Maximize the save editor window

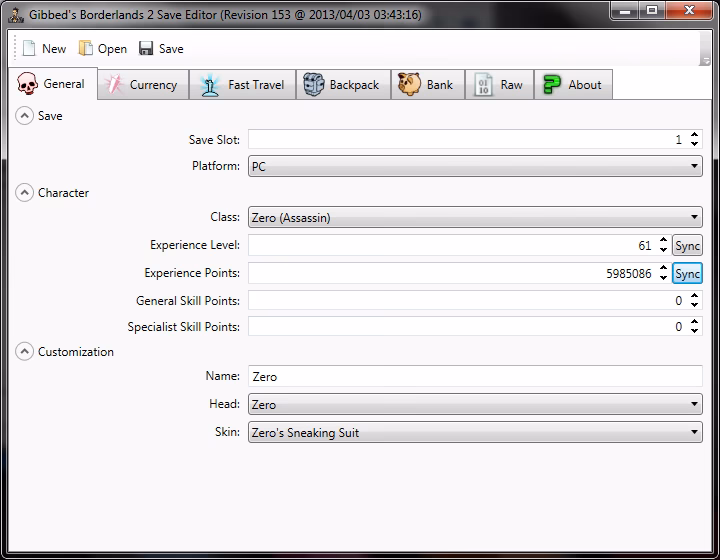pos(652,11)
